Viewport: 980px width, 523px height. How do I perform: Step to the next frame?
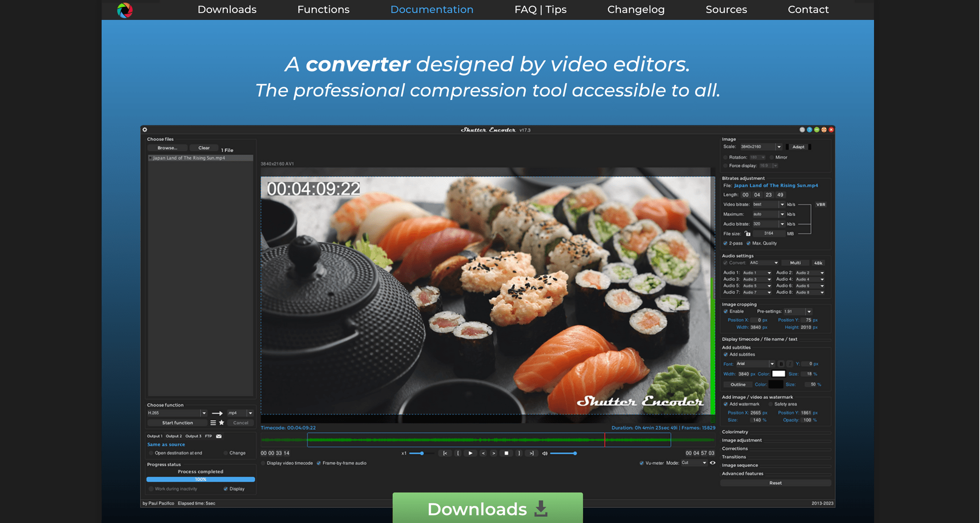(x=494, y=453)
